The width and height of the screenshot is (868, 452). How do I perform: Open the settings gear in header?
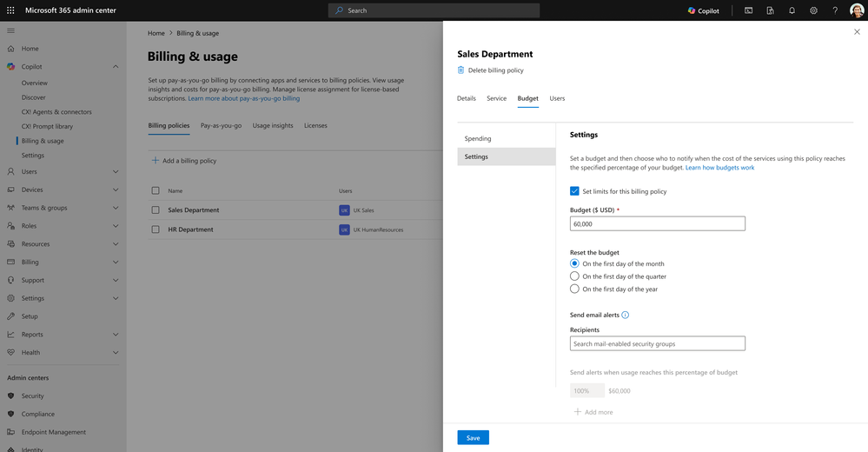813,10
